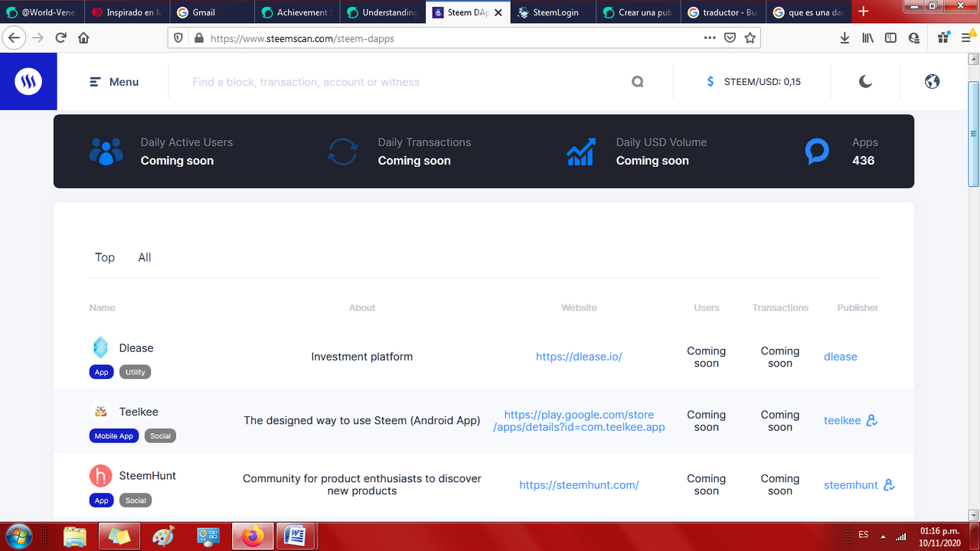Click the App tag under Dlease
The width and height of the screenshot is (980, 551).
101,372
